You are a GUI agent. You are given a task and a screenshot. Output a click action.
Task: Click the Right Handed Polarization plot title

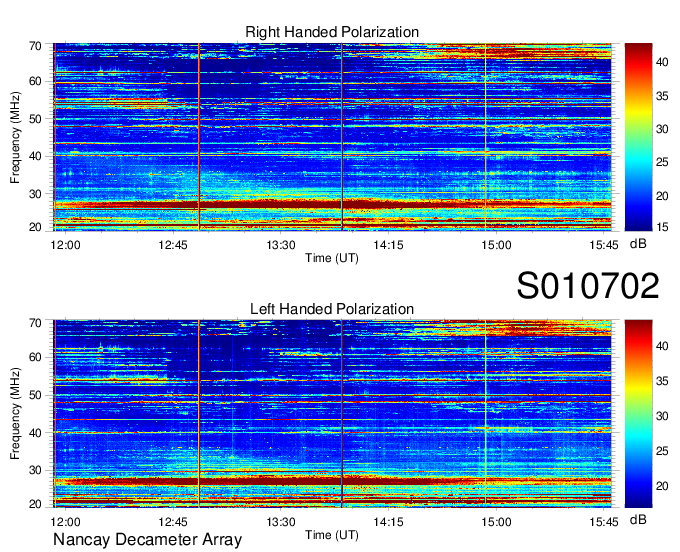click(x=332, y=32)
